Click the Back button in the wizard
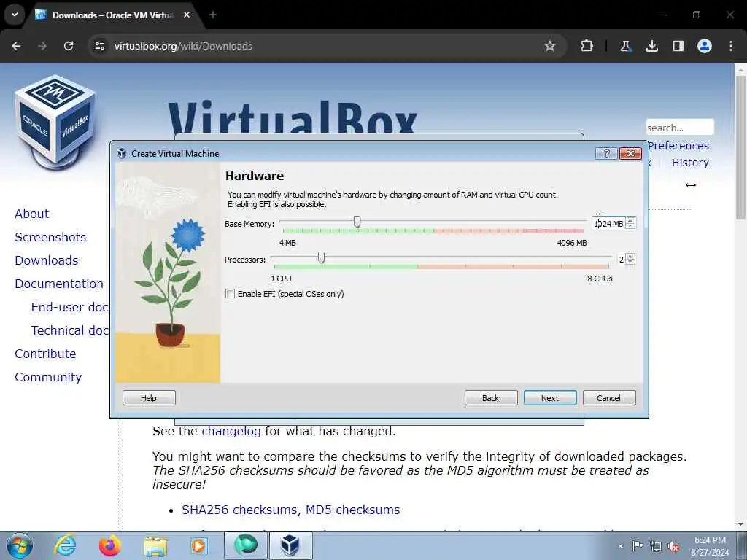The image size is (747, 560). click(491, 398)
